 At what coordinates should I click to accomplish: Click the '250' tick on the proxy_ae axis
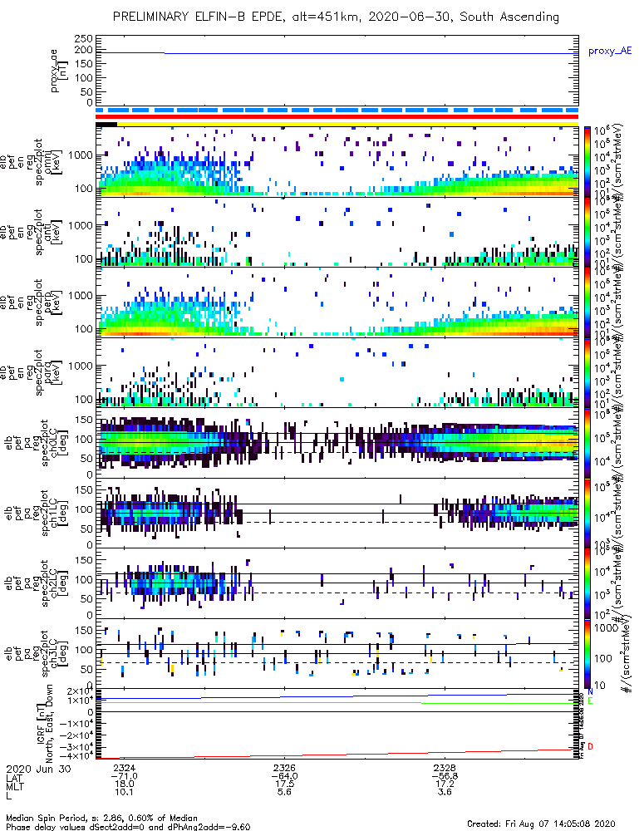[86, 39]
